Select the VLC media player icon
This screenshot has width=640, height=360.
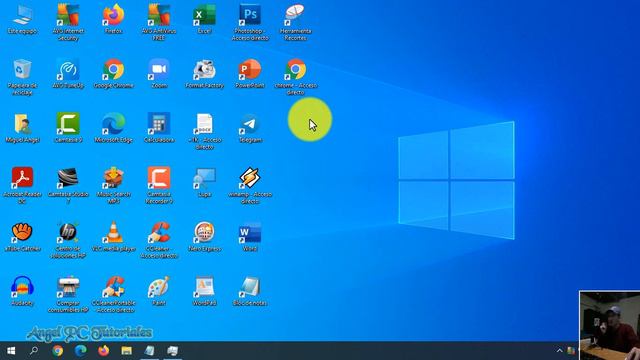[x=113, y=237]
